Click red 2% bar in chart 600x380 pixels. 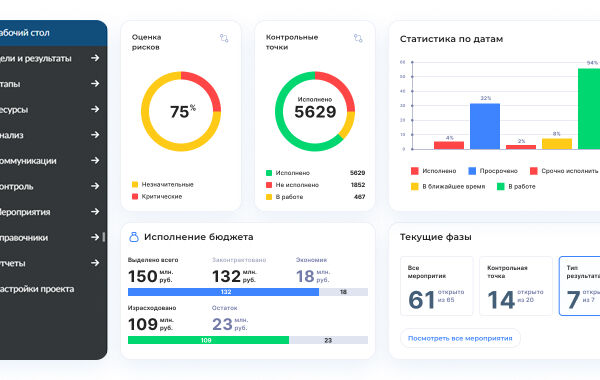click(521, 147)
